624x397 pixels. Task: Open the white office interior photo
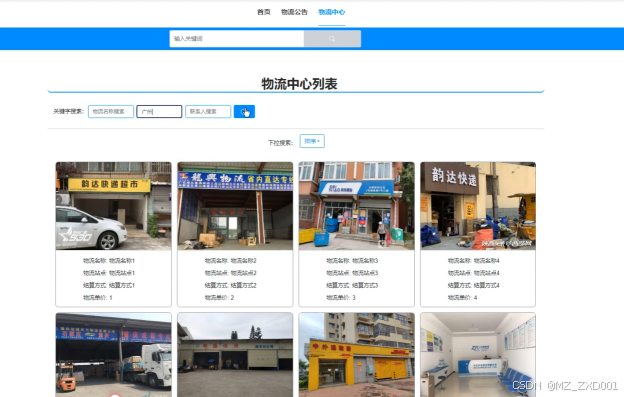(x=478, y=355)
